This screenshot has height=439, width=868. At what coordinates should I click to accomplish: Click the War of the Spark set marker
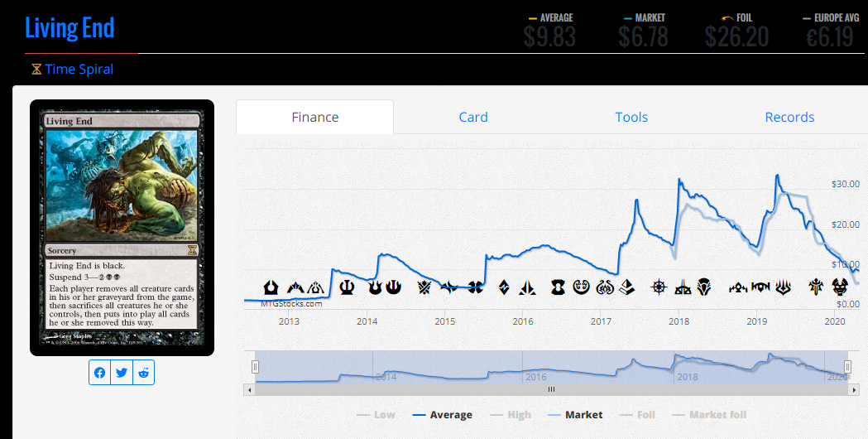click(x=783, y=287)
